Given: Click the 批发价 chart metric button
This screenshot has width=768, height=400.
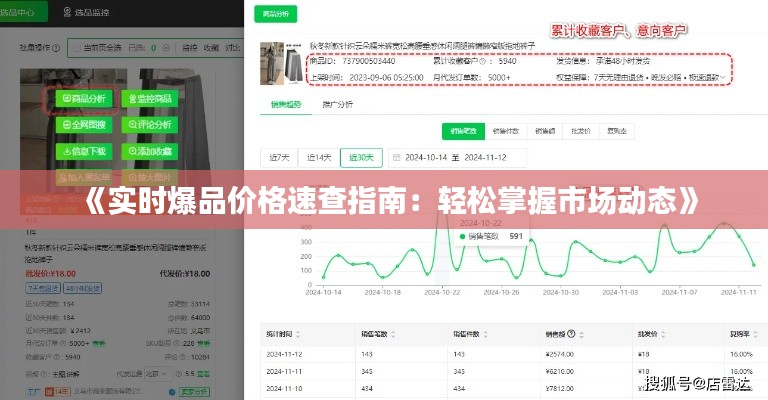Looking at the screenshot, I should 580,130.
